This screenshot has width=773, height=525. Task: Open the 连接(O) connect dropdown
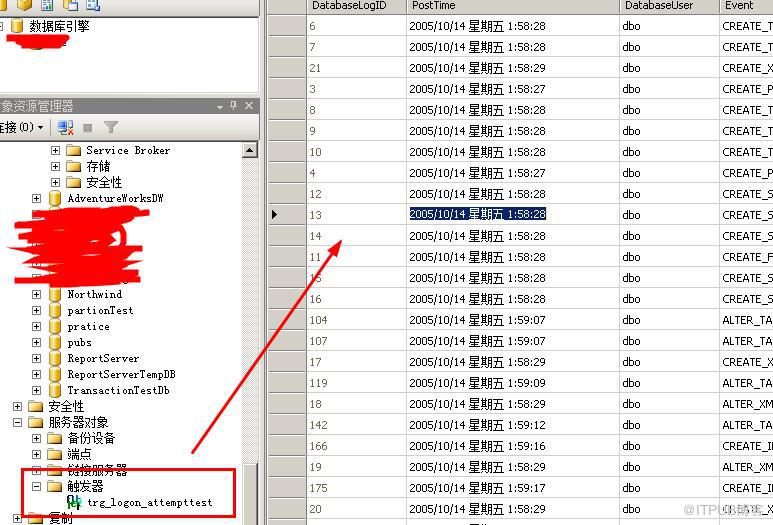22,127
